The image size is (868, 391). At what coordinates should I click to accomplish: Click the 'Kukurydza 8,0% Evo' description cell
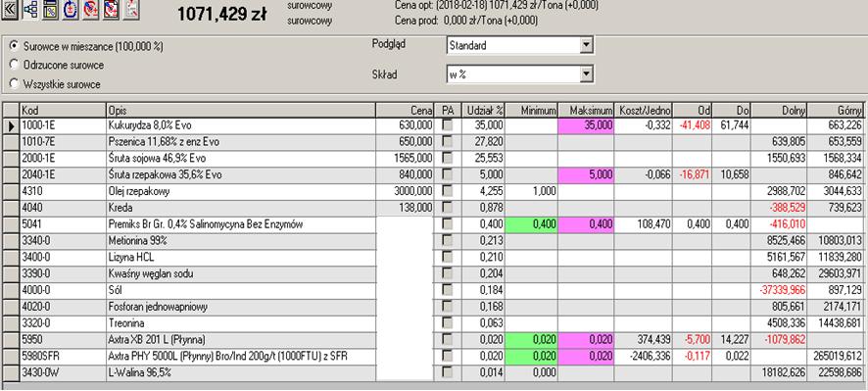pos(241,125)
